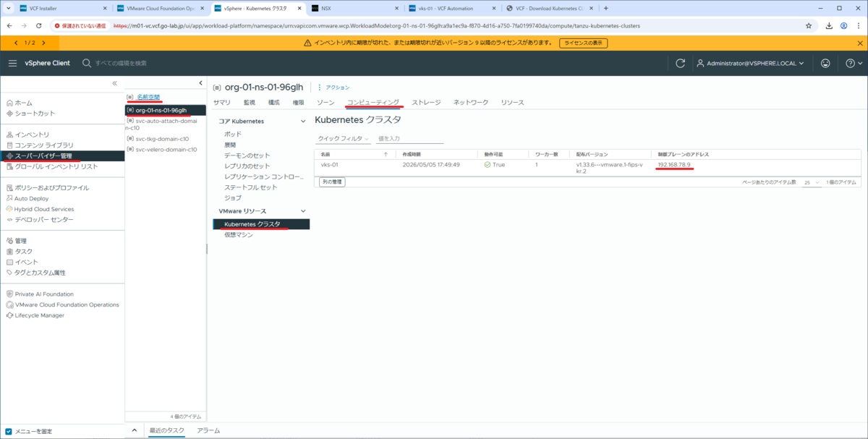Open タスク in sidebar
The width and height of the screenshot is (868, 439).
click(x=23, y=251)
